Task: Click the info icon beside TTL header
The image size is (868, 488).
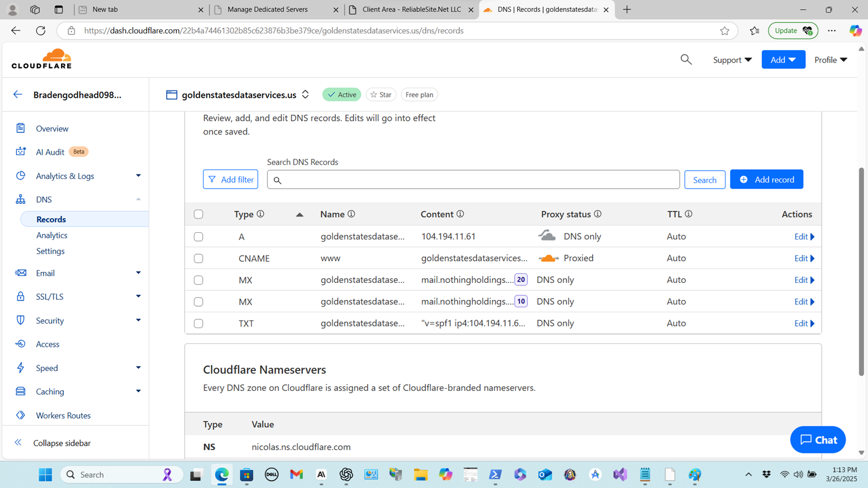Action: coord(689,214)
